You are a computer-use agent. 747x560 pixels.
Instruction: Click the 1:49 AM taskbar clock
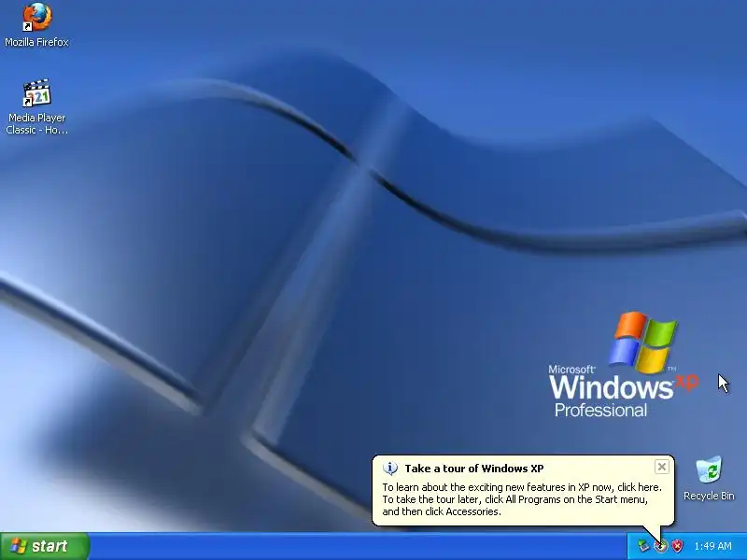(712, 546)
